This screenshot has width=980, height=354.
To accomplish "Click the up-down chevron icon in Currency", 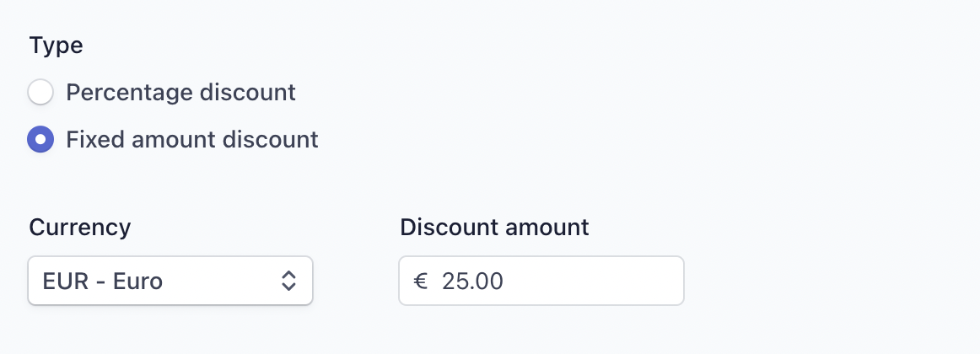I will pos(288,281).
